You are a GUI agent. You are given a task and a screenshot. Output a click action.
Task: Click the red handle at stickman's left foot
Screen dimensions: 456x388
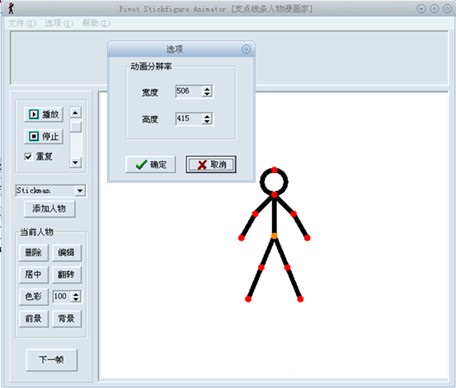(x=248, y=299)
